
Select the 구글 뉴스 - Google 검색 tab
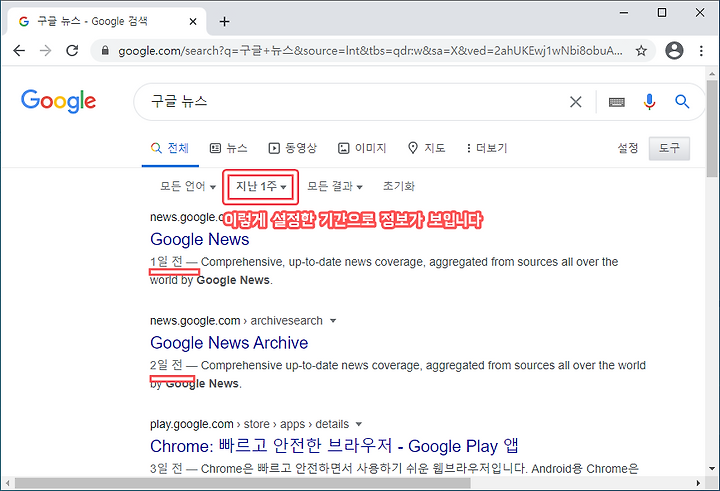(106, 22)
